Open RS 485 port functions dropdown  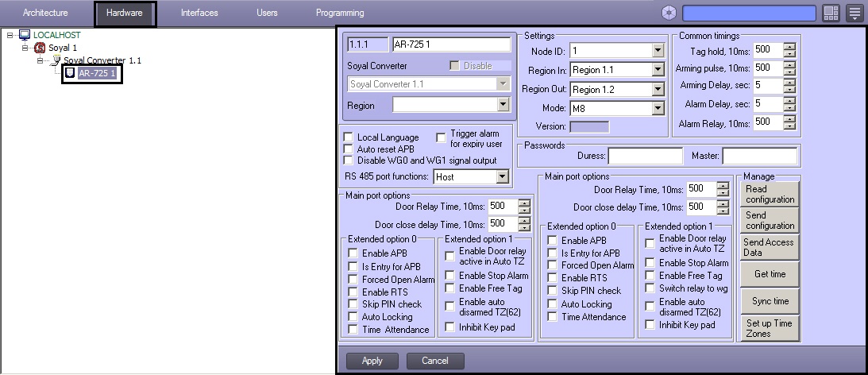click(502, 176)
